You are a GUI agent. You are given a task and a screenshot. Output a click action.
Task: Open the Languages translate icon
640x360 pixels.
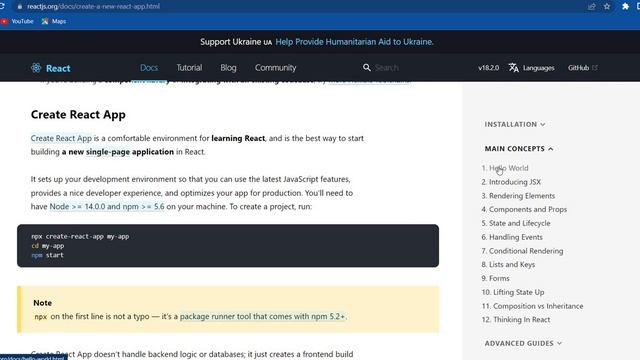coord(513,68)
